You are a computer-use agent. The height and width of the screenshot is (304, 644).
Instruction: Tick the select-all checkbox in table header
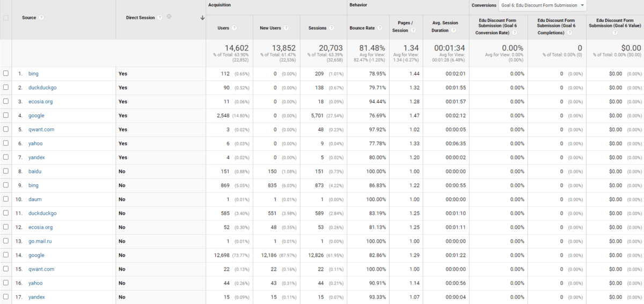[x=6, y=18]
